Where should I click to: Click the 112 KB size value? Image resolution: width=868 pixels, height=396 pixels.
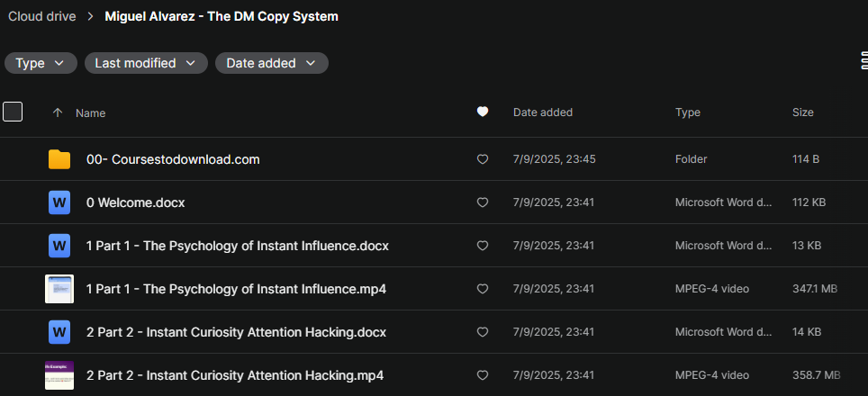point(809,202)
